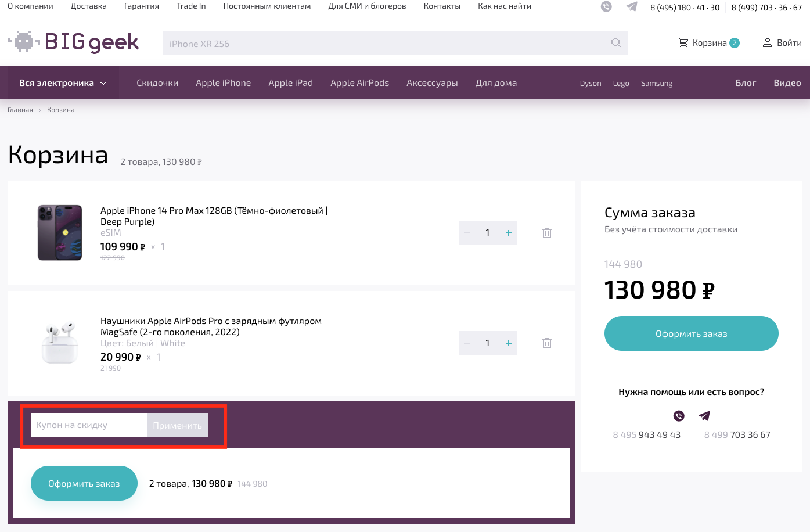Click the Купон на скидку field

tap(89, 425)
